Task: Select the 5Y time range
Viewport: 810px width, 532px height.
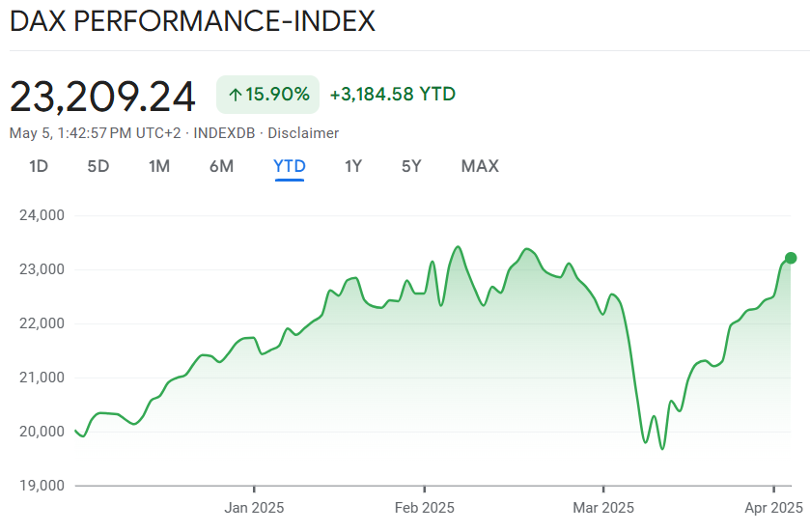Action: point(412,166)
